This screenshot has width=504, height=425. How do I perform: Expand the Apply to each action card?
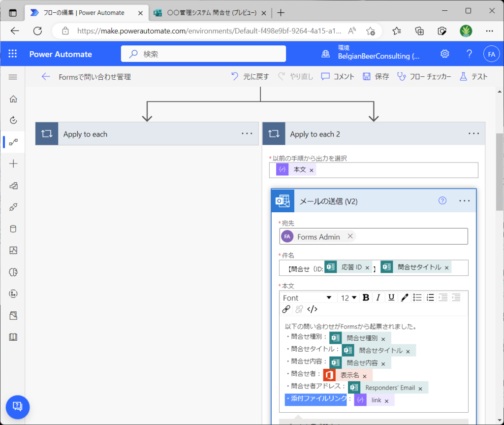(x=147, y=134)
